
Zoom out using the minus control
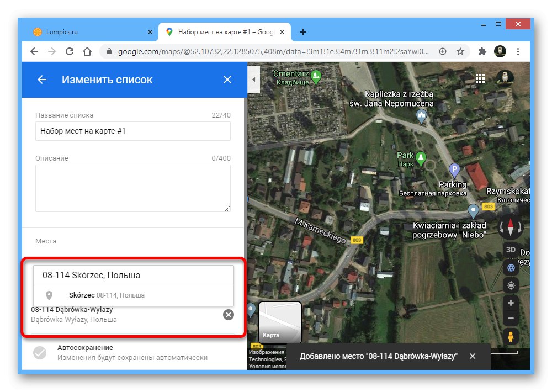pyautogui.click(x=510, y=317)
